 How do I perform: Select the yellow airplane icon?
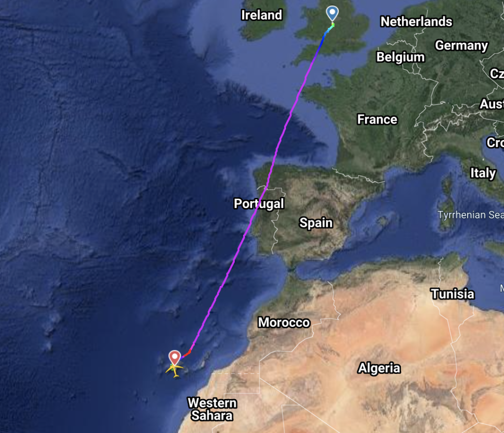[x=174, y=370]
